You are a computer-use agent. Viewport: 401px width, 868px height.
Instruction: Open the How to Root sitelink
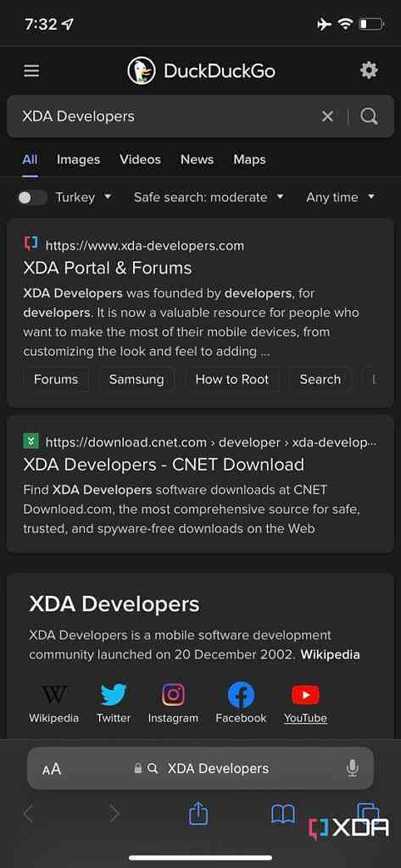point(232,379)
